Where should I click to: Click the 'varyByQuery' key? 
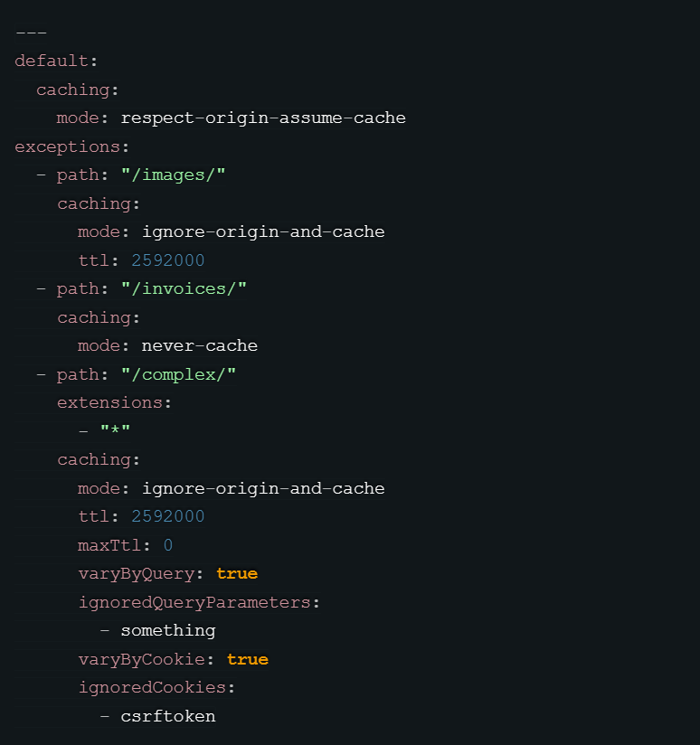click(x=136, y=573)
